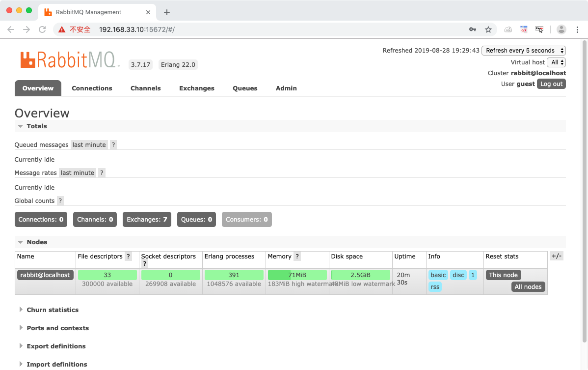The width and height of the screenshot is (588, 370).
Task: Click help icon for Memory column
Action: pyautogui.click(x=297, y=256)
